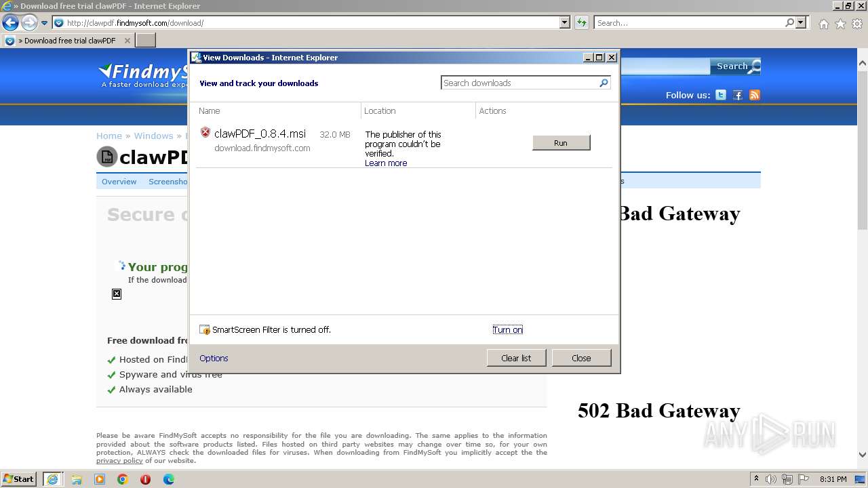Maximize the View Downloads window
The width and height of the screenshot is (868, 488).
[599, 58]
